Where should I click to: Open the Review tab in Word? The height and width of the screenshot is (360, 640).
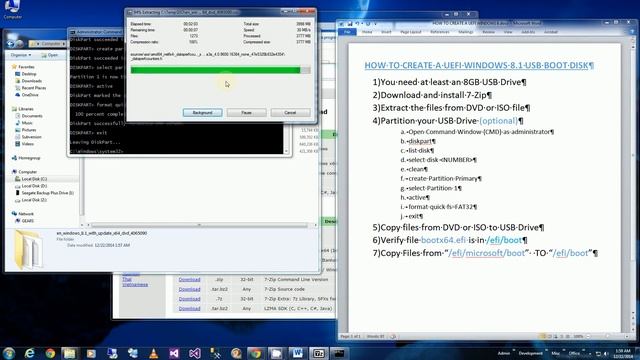488,32
